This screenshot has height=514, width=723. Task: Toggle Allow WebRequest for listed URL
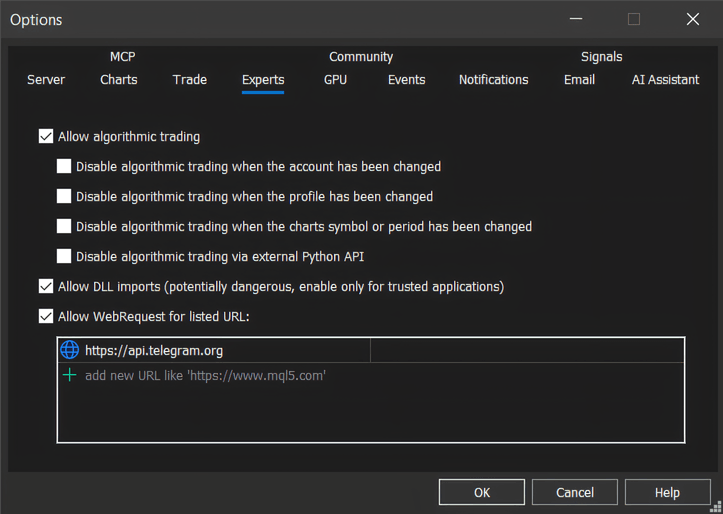(46, 316)
